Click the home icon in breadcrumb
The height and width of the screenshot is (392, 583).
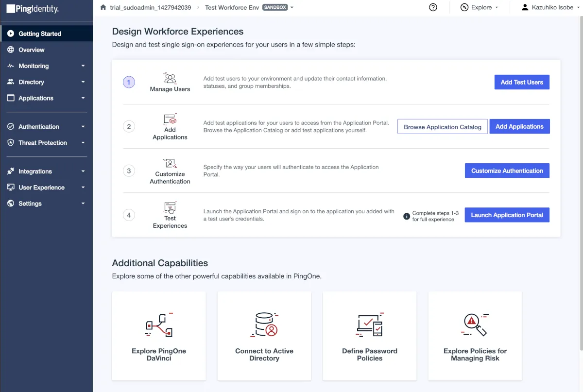pyautogui.click(x=103, y=7)
